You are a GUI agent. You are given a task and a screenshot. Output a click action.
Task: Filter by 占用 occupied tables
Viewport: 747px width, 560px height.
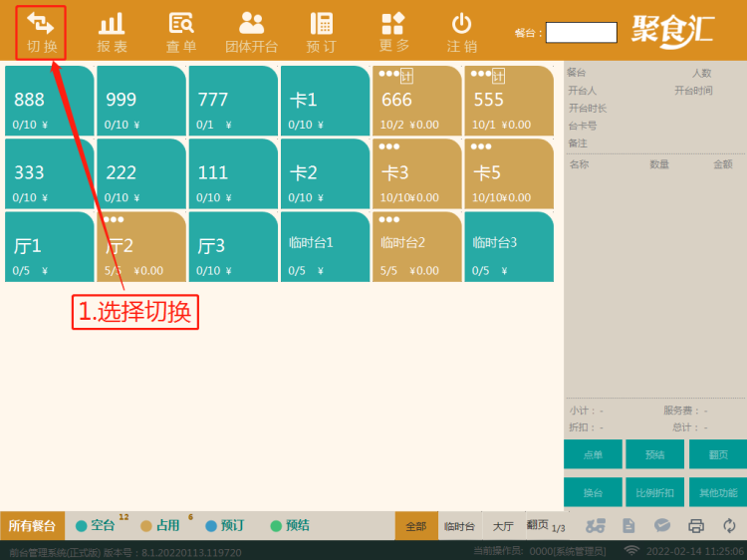coord(161,525)
